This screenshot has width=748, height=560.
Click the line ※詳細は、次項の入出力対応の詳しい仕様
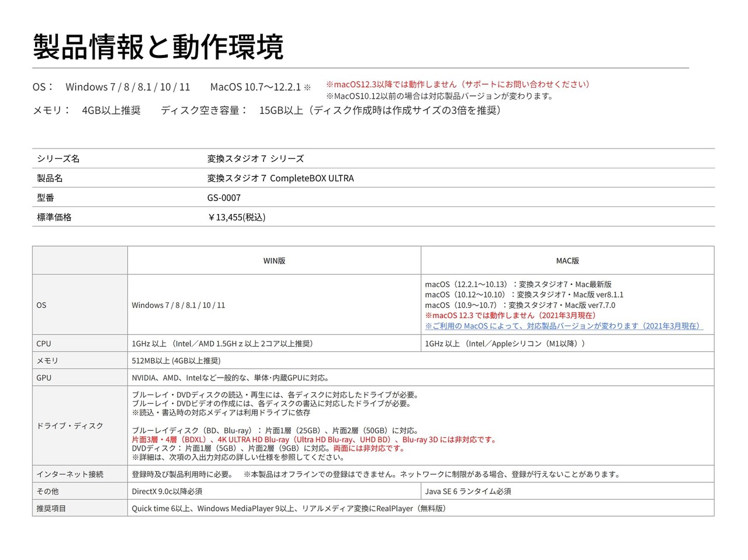pyautogui.click(x=238, y=457)
